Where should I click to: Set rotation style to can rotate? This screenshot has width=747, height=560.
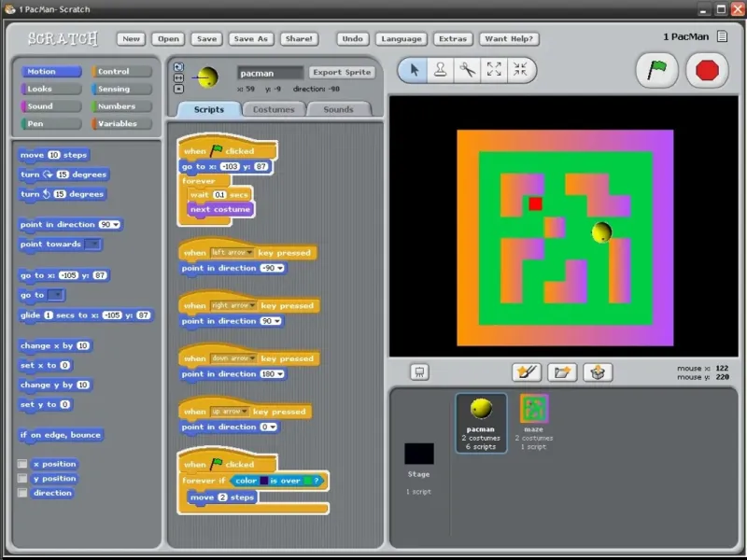tap(178, 67)
